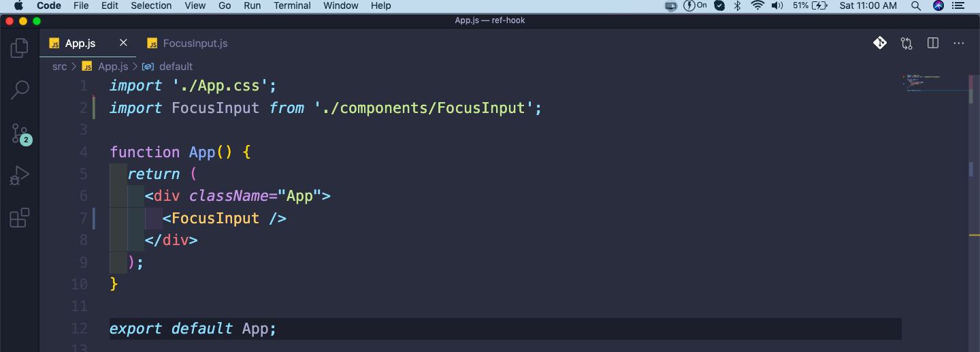Close the App.js tab
This screenshot has width=980, height=352.
point(123,43)
